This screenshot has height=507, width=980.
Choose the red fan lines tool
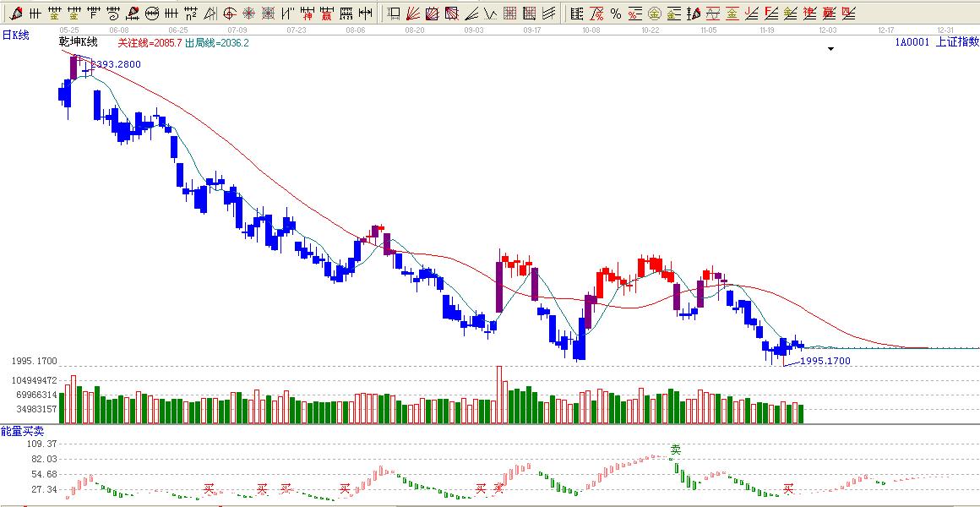412,14
